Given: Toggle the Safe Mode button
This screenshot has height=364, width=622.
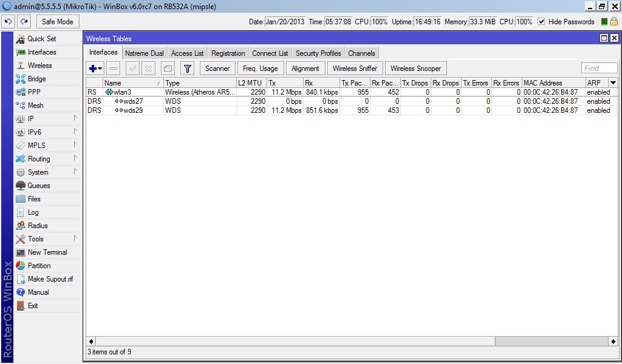Looking at the screenshot, I should (58, 22).
